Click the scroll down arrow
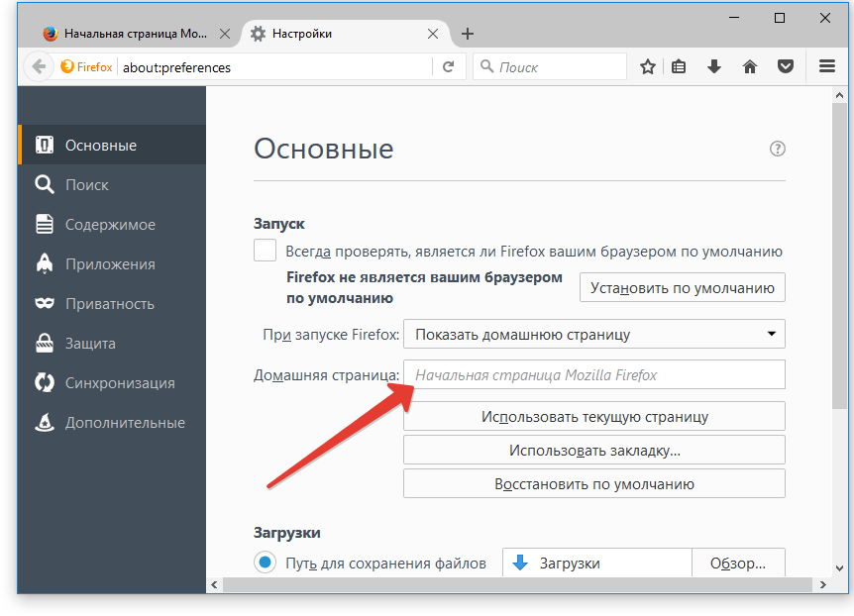This screenshot has height=616, width=854. (x=839, y=568)
